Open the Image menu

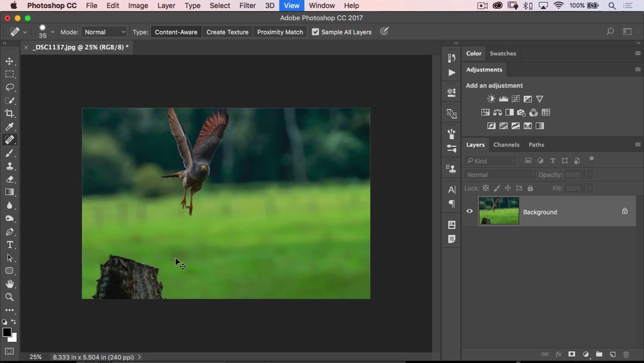point(138,5)
